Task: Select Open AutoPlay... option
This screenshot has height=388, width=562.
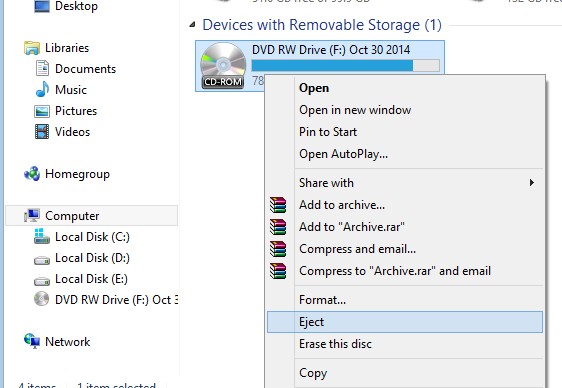Action: tap(405, 154)
